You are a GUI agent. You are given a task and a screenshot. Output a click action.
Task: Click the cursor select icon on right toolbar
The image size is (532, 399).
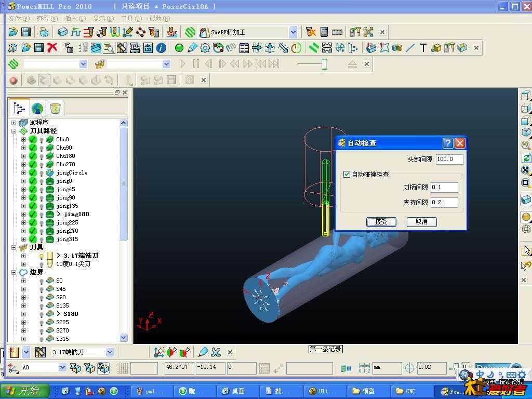pyautogui.click(x=526, y=250)
